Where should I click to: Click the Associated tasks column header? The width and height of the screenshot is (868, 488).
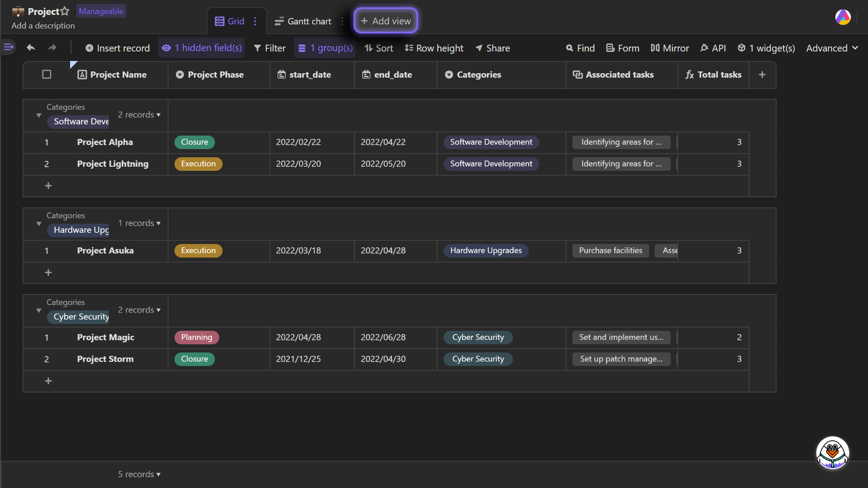pyautogui.click(x=622, y=75)
